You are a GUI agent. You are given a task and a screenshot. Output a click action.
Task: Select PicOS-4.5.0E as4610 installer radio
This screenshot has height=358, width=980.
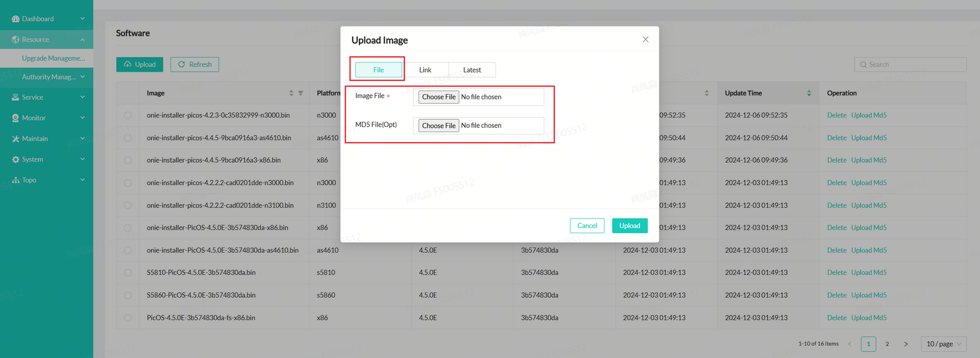coord(128,250)
